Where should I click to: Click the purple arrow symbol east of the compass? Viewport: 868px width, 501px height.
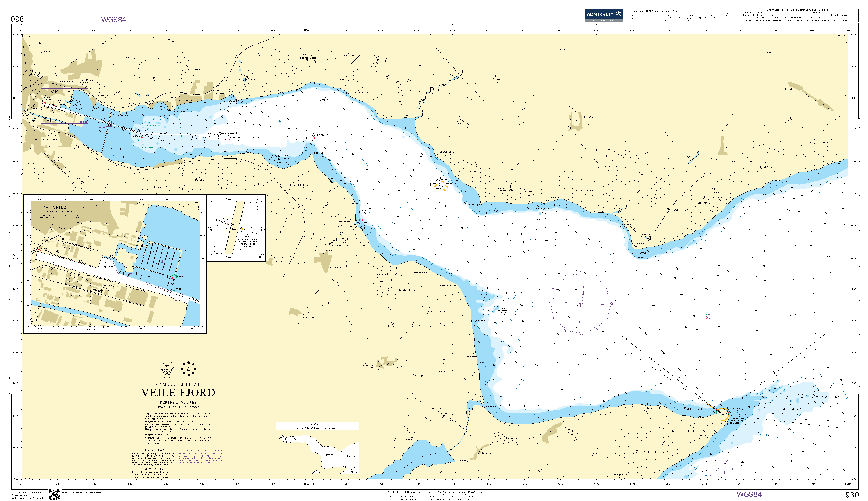(708, 316)
